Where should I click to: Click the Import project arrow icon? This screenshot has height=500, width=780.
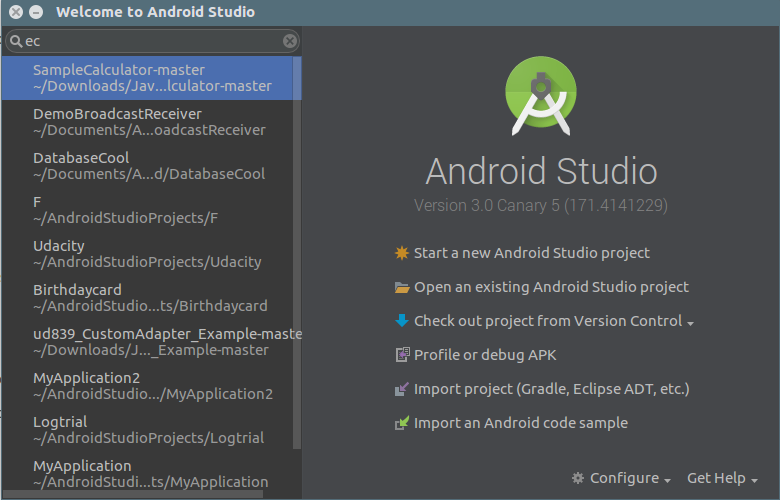click(x=401, y=389)
